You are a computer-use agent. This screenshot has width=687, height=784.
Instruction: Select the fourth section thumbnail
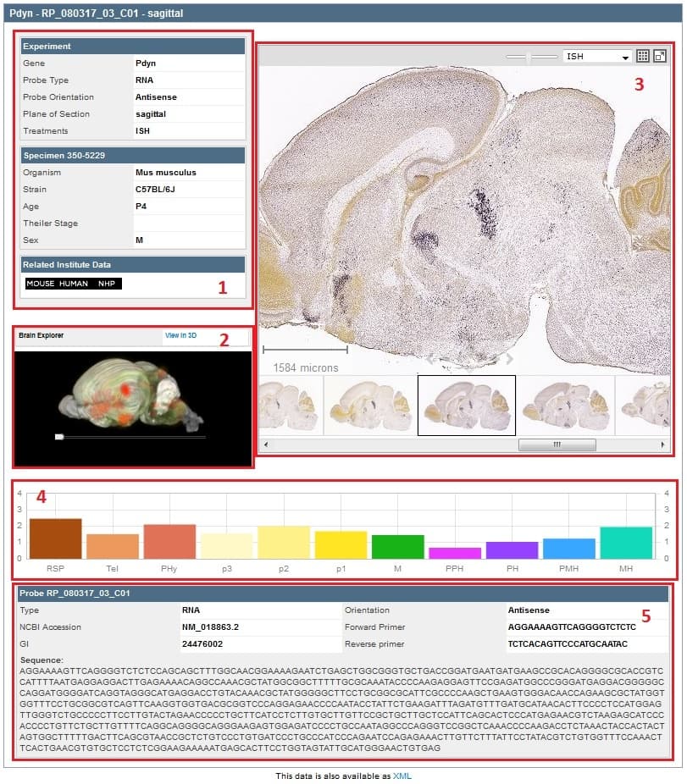[x=565, y=406]
